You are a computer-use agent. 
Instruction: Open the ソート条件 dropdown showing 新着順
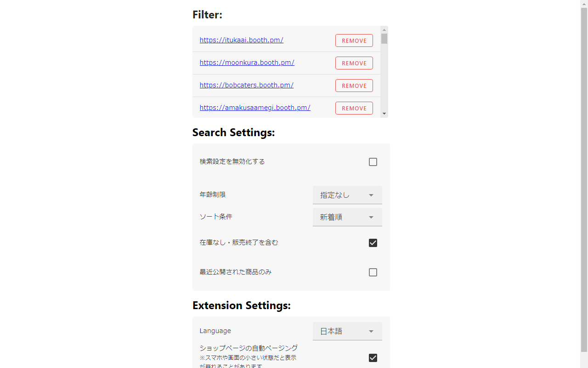point(347,217)
